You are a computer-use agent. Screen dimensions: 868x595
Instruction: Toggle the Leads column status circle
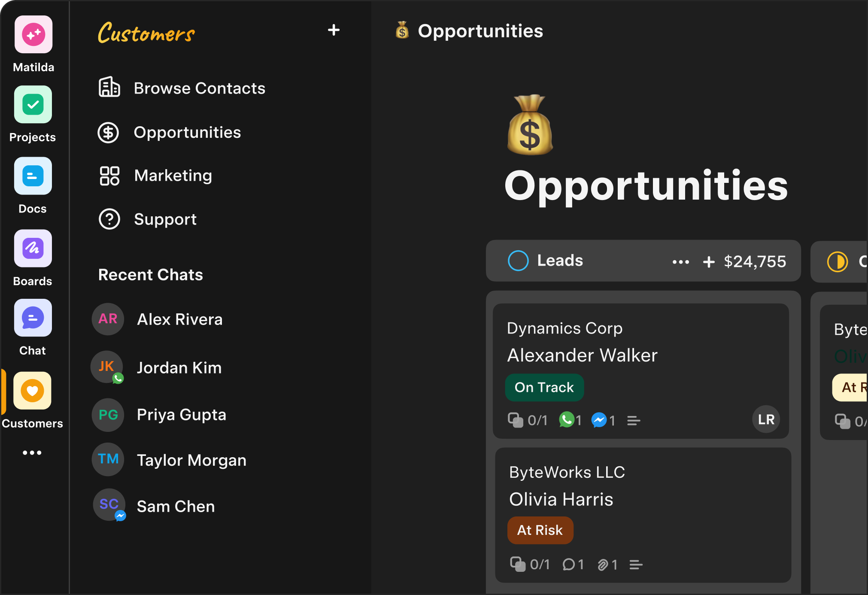518,261
